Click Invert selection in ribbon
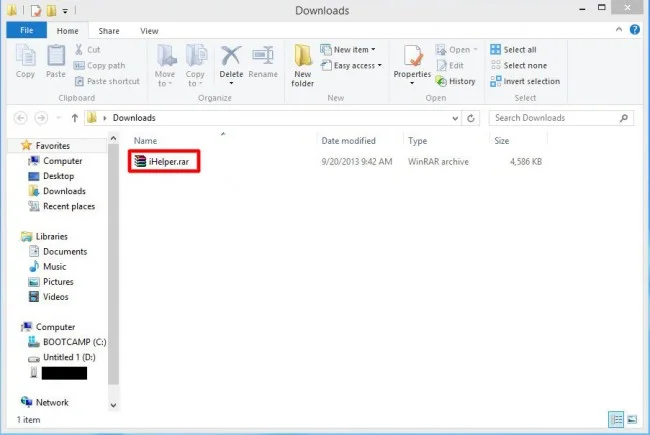This screenshot has width=650, height=435. [x=525, y=81]
